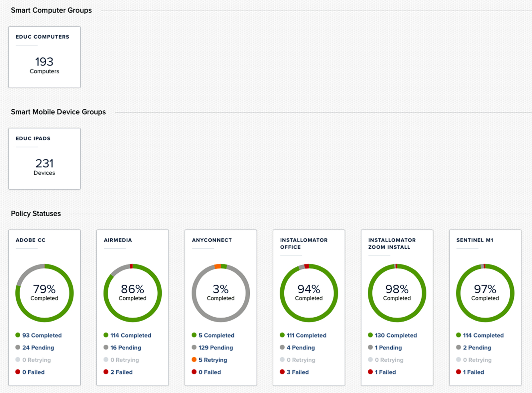This screenshot has width=532, height=393.
Task: Select 0 Retrying under Airmedia
Action: pos(121,360)
